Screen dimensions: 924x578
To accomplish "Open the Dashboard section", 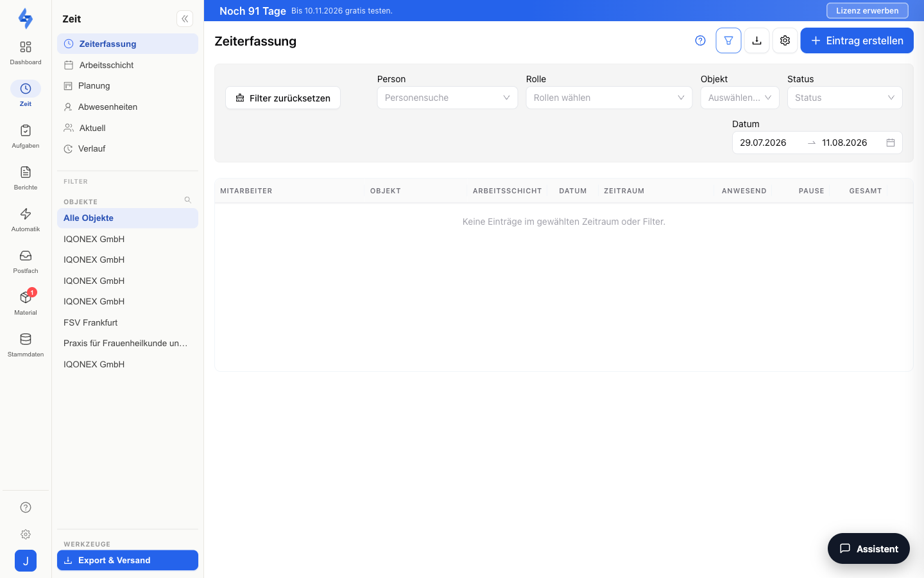I will click(26, 53).
